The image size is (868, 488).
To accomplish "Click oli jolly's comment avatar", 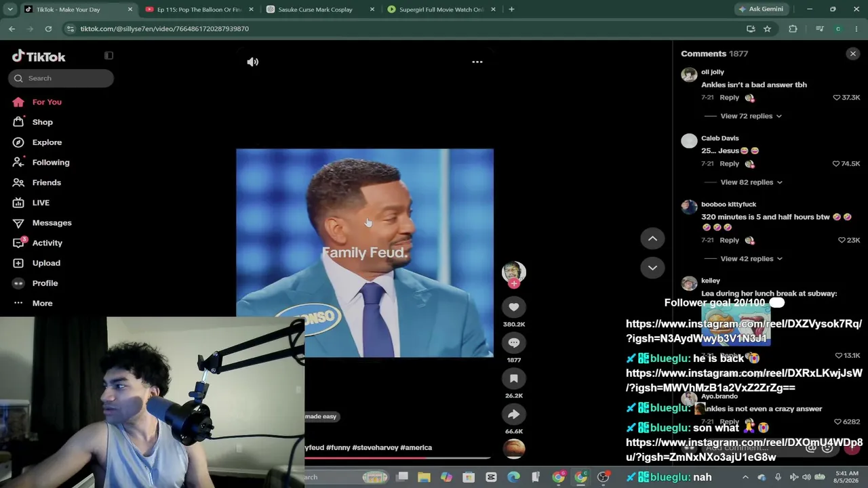I will point(689,75).
